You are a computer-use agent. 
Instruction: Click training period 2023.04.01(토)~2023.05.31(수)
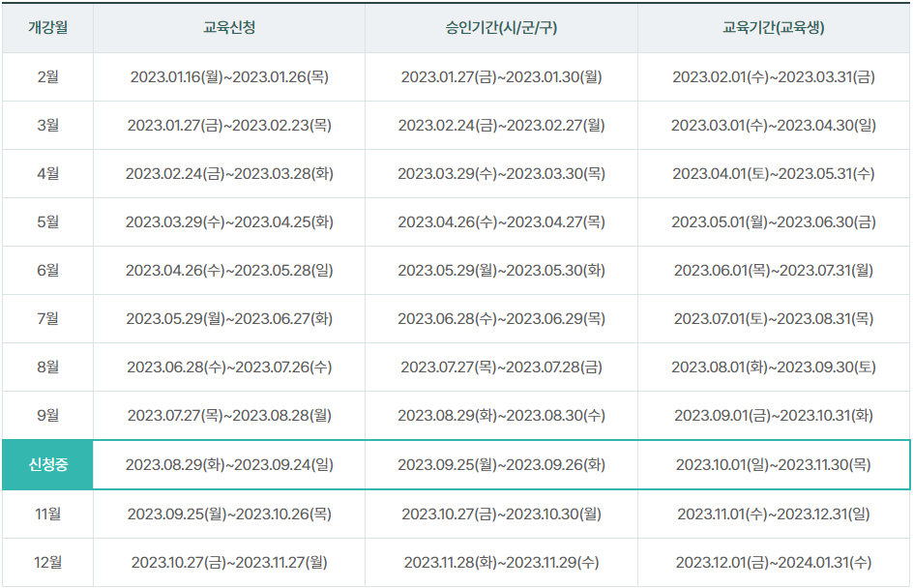tap(774, 173)
